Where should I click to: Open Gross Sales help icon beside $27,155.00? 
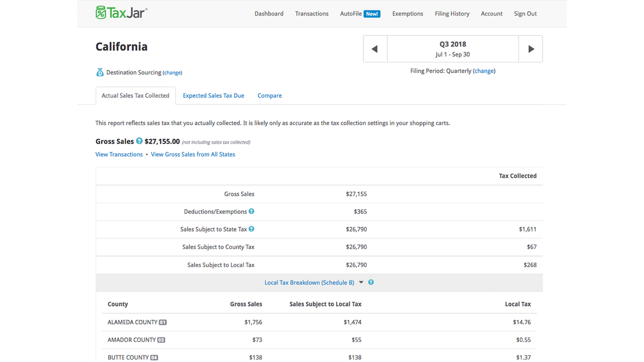pyautogui.click(x=139, y=141)
